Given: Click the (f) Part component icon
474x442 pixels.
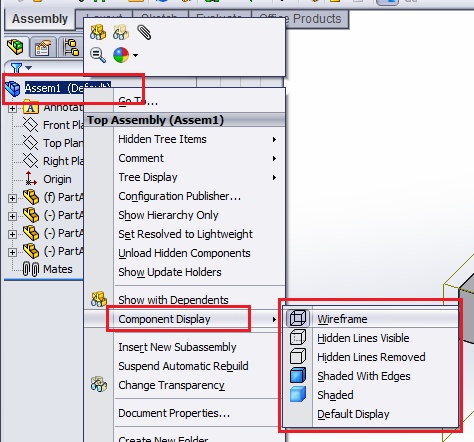Looking at the screenshot, I should 31,197.
